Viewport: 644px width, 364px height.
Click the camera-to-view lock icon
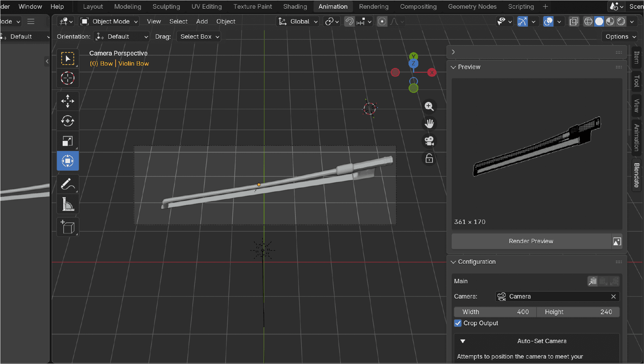[x=429, y=158]
